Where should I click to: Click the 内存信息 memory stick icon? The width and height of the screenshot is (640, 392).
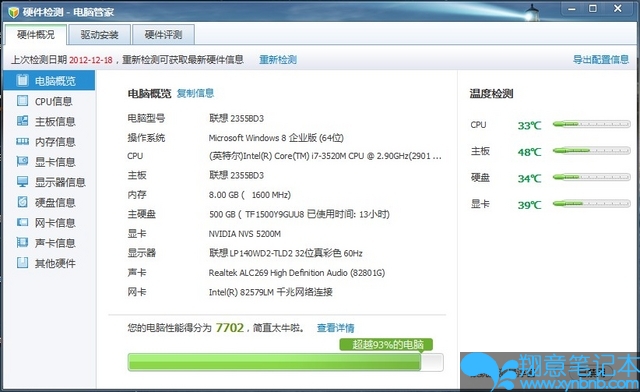(22, 141)
